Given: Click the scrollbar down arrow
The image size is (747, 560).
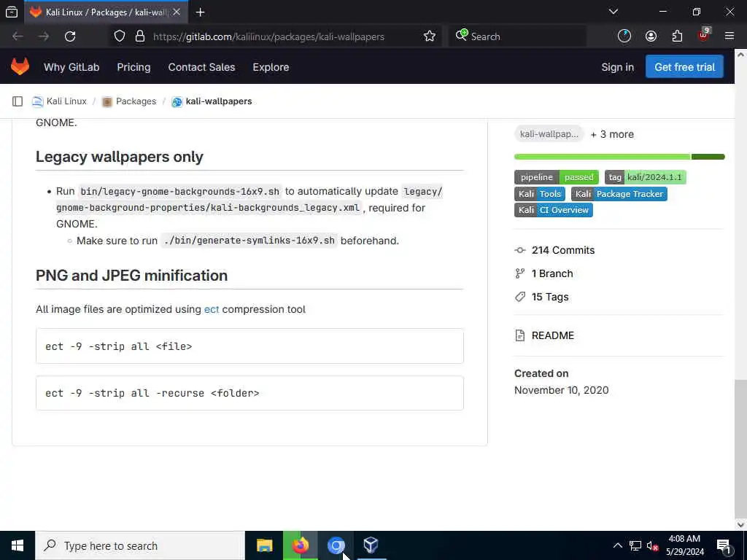Looking at the screenshot, I should (x=740, y=525).
